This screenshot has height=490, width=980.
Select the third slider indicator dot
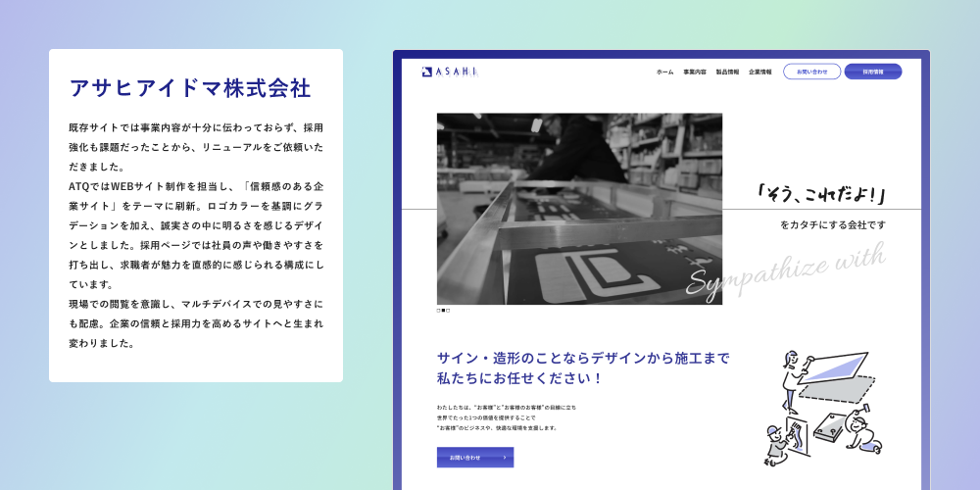(448, 311)
